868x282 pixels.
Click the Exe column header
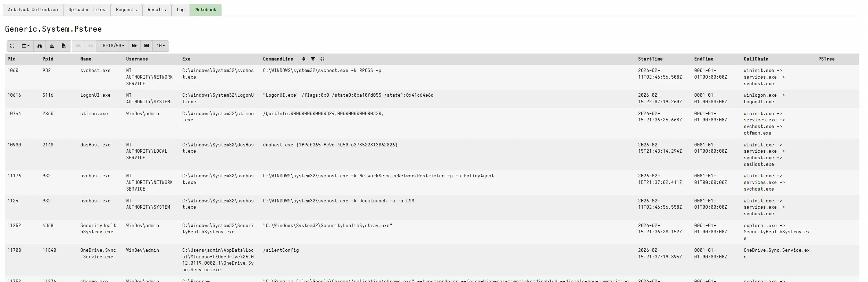[186, 59]
